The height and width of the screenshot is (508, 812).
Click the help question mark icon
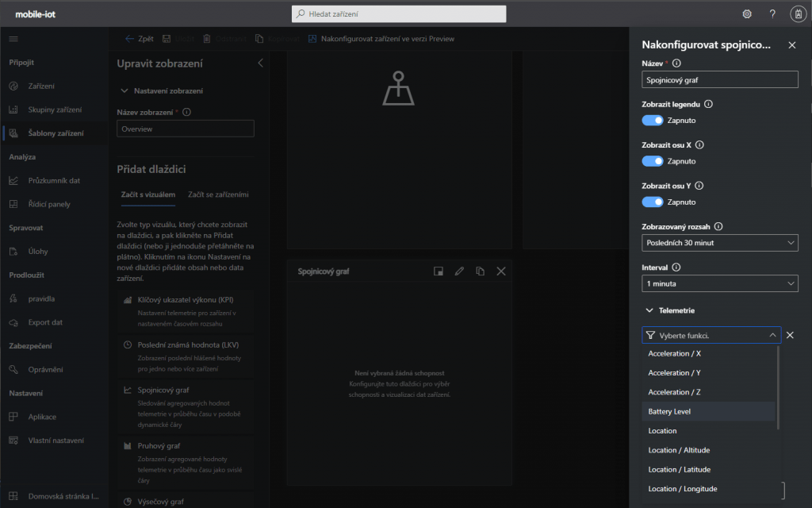(772, 14)
